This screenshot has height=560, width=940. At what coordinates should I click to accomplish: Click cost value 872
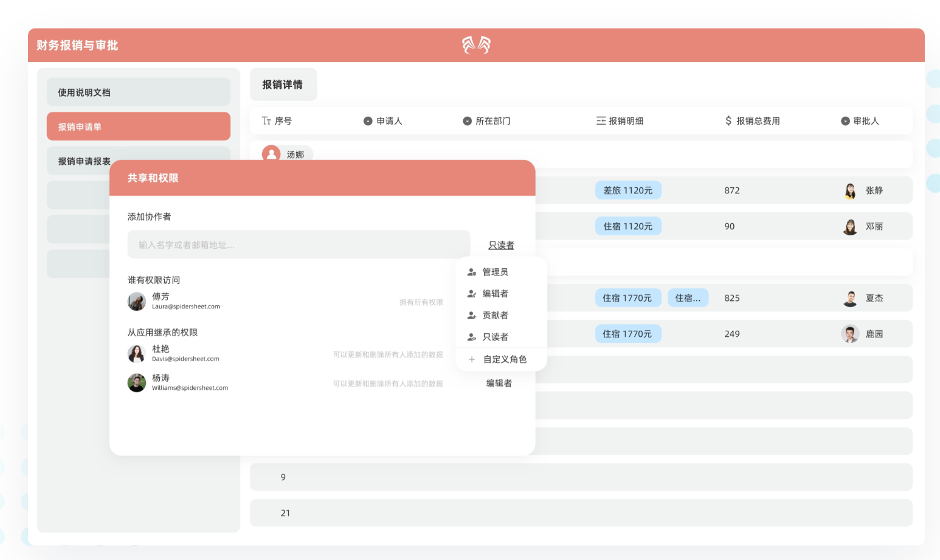coord(732,190)
